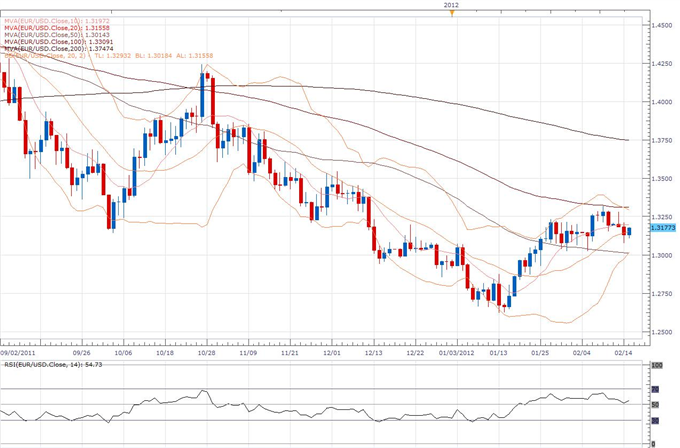This screenshot has height=448, width=680.
Task: Click the RSI(EUR/USD.Close, 14) indicator label
Action: pos(46,368)
